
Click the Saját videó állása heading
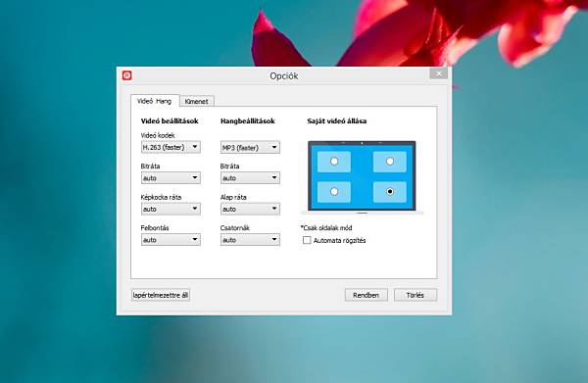pos(337,121)
